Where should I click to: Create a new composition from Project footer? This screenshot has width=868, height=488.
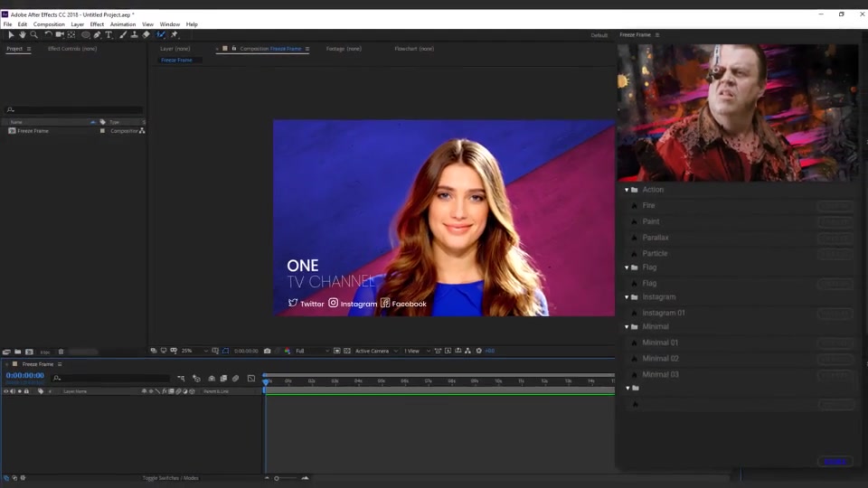point(29,352)
